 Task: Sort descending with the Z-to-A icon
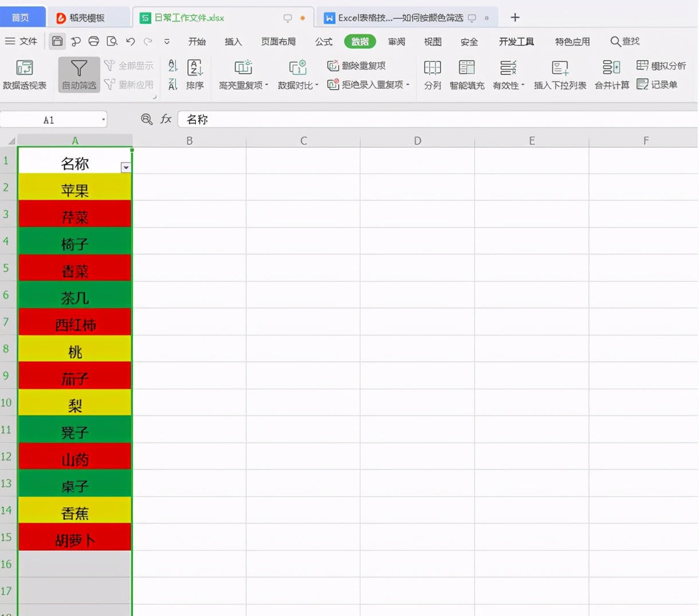point(173,85)
